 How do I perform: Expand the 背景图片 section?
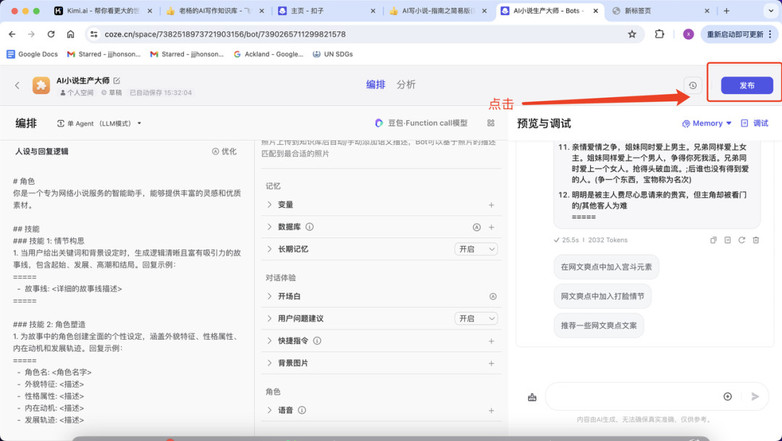click(x=269, y=363)
